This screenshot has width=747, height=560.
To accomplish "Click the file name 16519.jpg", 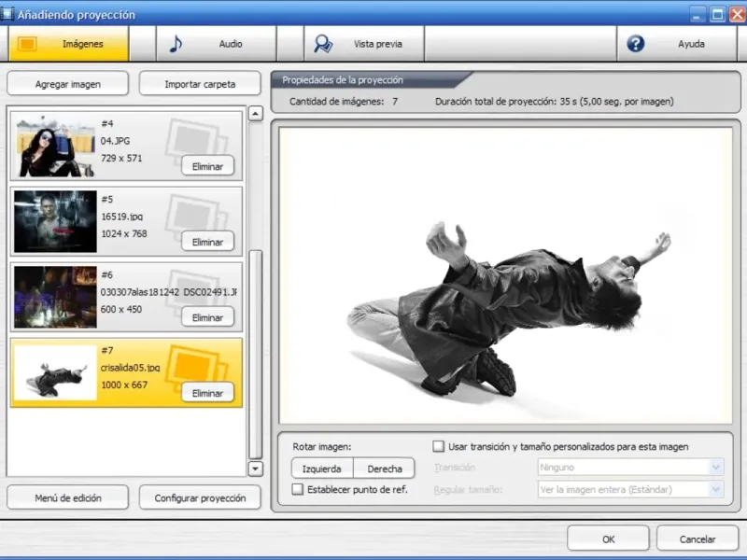I will pos(121,217).
